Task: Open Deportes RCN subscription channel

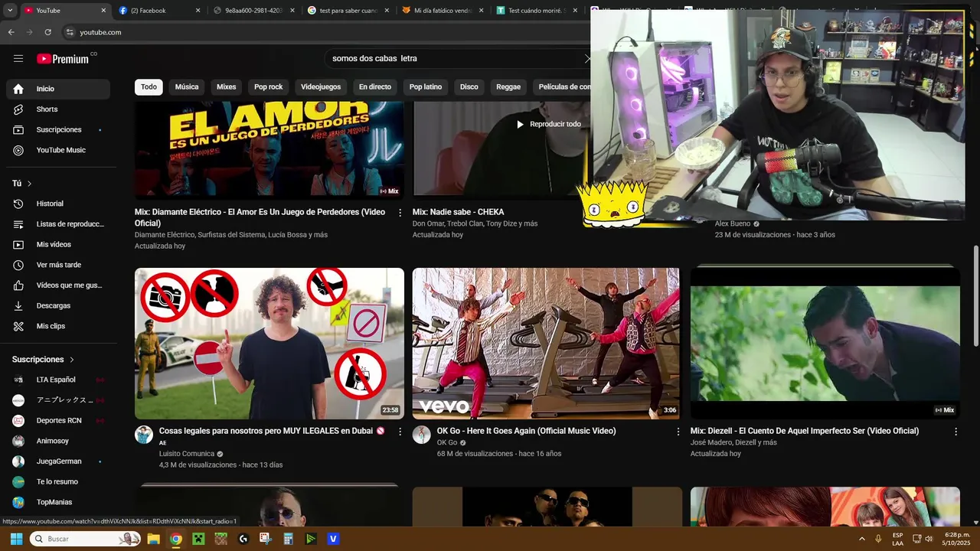Action: (x=58, y=420)
